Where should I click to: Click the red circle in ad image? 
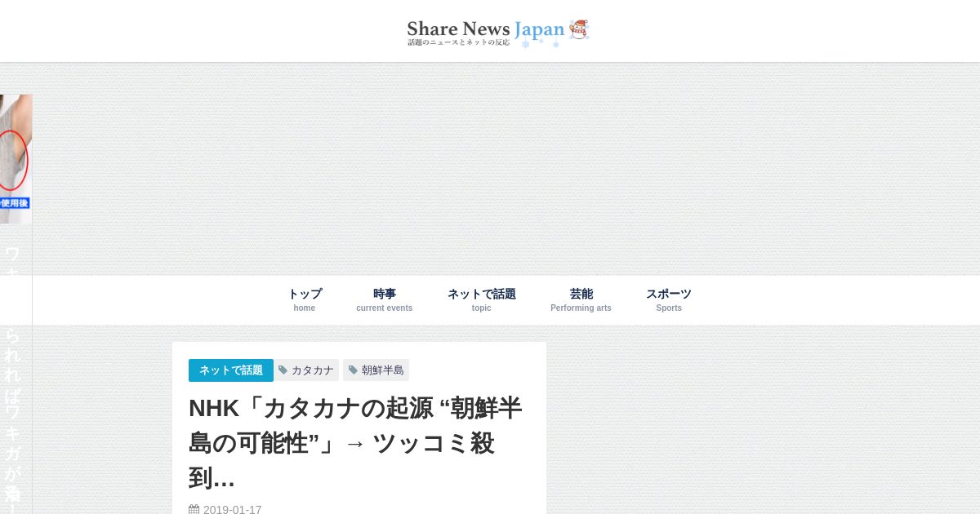pyautogui.click(x=13, y=161)
